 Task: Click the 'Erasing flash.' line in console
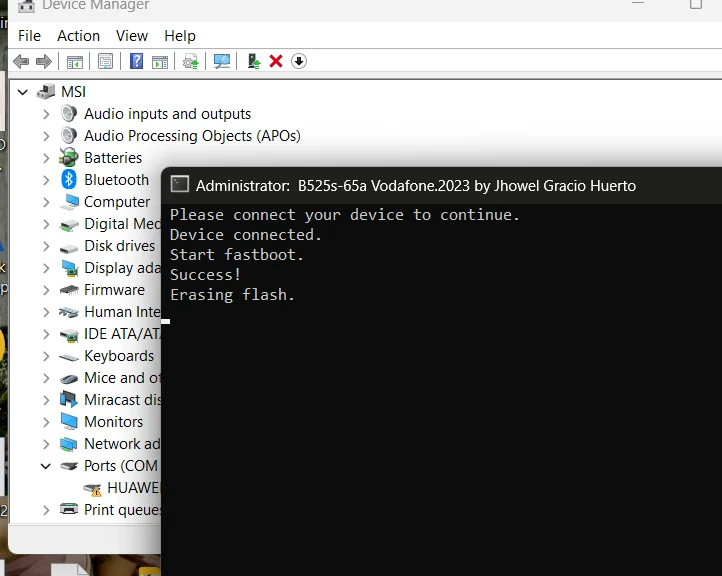tap(232, 295)
